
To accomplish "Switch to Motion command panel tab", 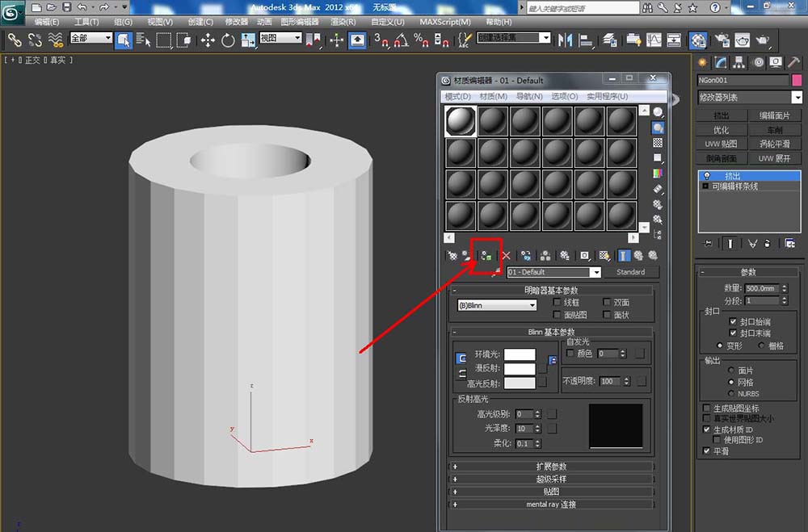I will point(758,63).
